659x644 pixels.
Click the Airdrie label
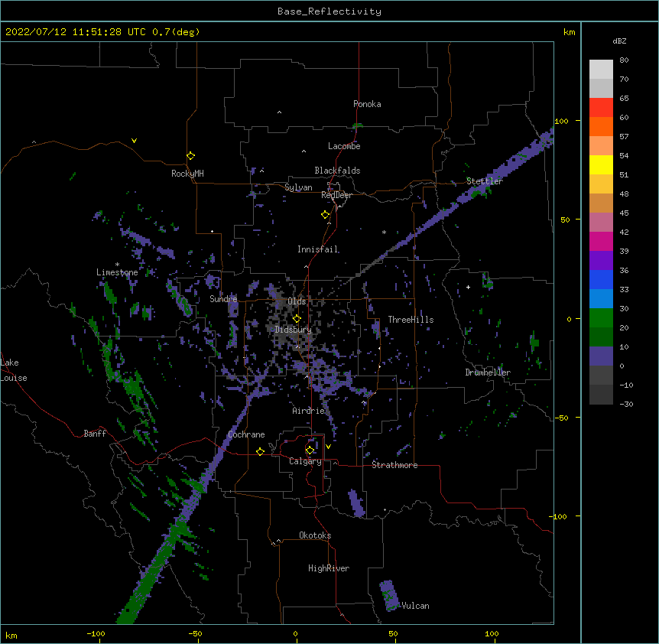pyautogui.click(x=309, y=411)
